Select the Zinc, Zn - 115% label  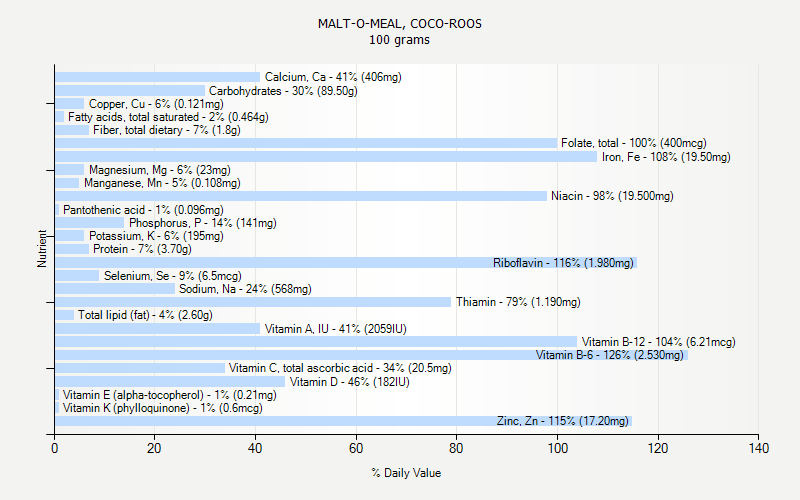(x=563, y=421)
